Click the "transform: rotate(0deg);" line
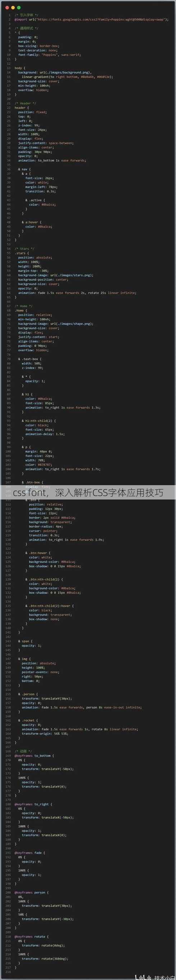 (43, 945)
